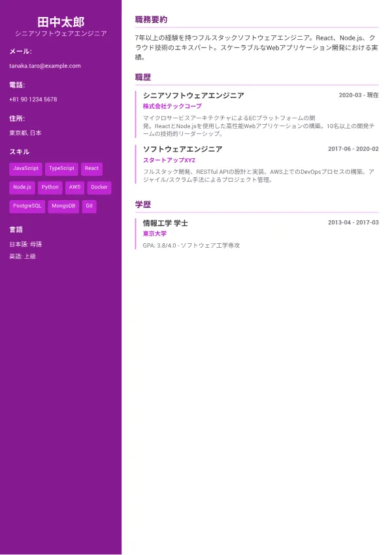This screenshot has width=392, height=555.
Task: Click the React skill tag
Action: [x=91, y=169]
